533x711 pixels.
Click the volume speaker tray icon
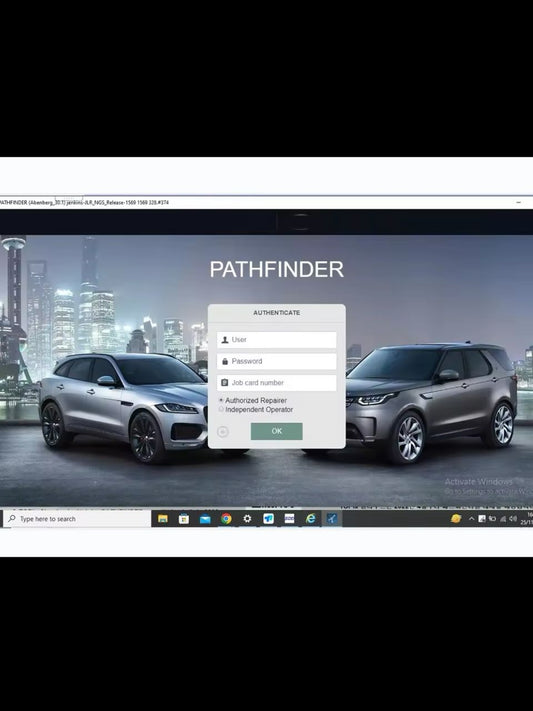pyautogui.click(x=513, y=519)
